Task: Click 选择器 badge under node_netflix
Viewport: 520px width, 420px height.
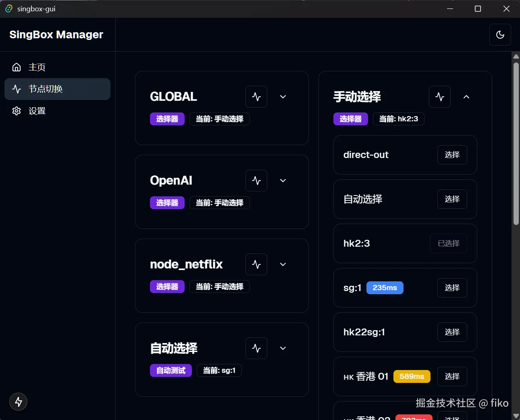Action: point(167,287)
